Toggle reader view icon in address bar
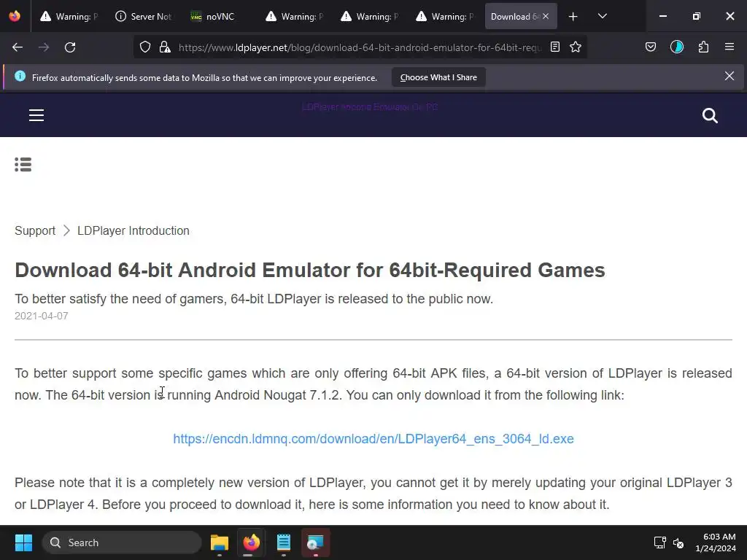This screenshot has width=747, height=560. [x=555, y=47]
